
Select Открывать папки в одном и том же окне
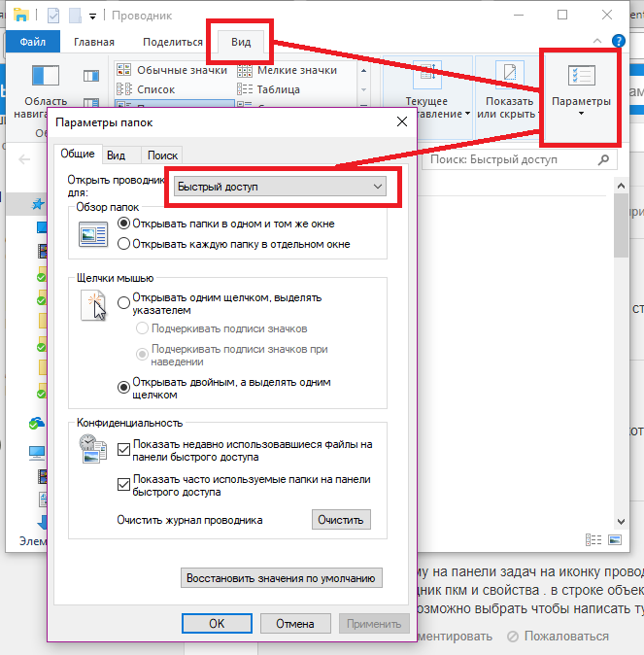click(x=226, y=224)
